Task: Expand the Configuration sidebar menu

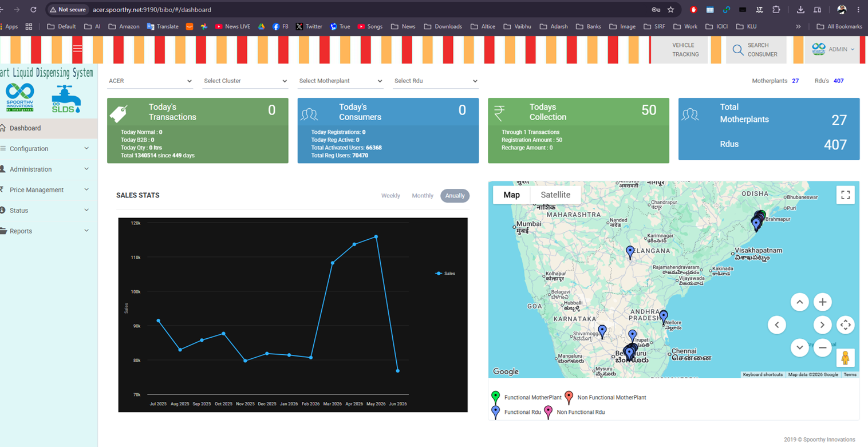Action: coord(49,149)
